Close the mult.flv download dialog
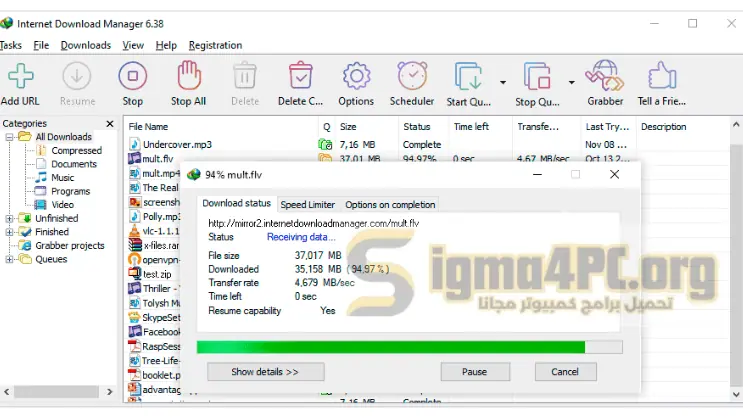 (x=615, y=174)
